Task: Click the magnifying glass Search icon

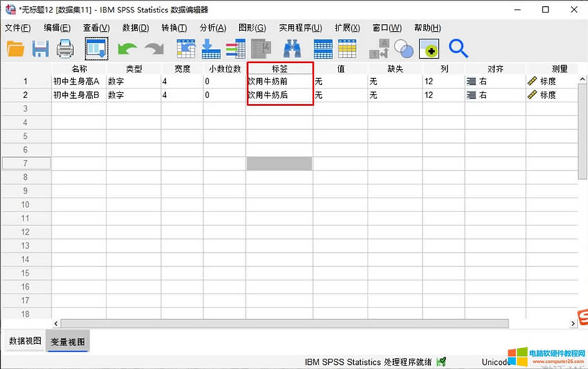Action: (458, 48)
